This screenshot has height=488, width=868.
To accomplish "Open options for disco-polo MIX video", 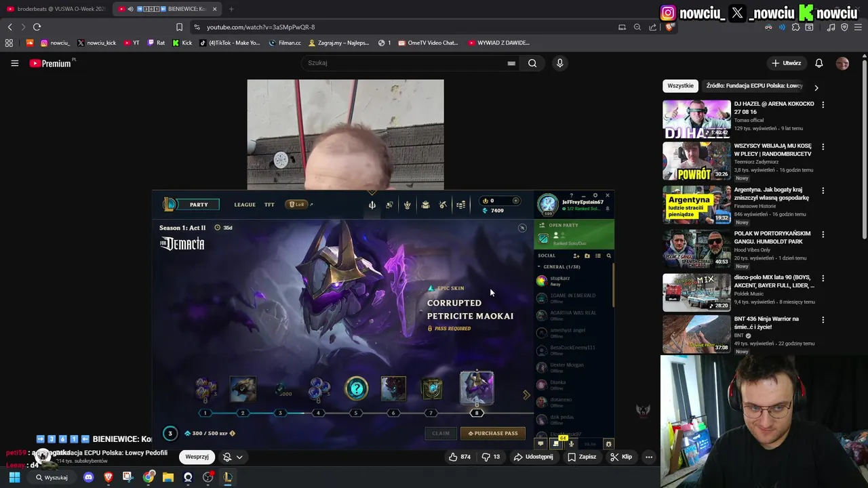I will coord(823,279).
